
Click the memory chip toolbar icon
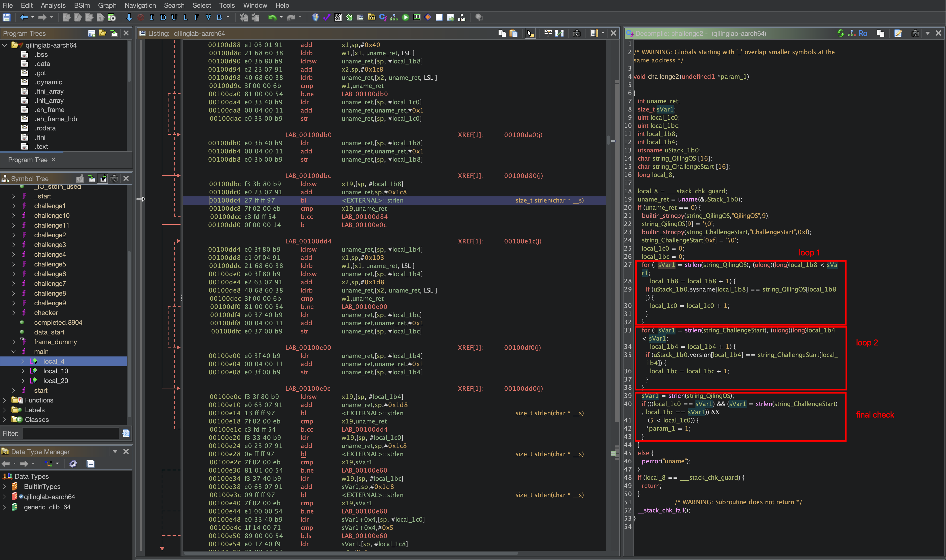click(417, 17)
